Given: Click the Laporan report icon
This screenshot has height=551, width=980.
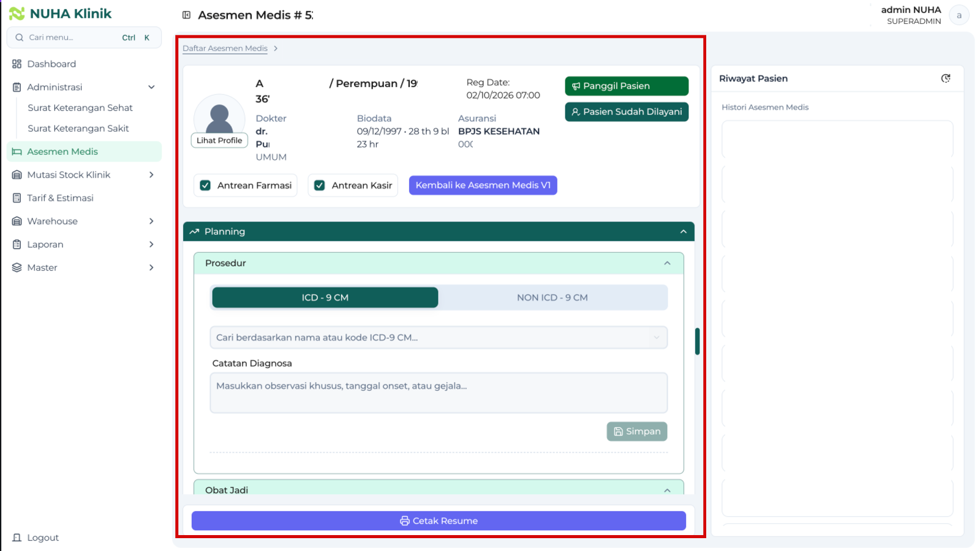Looking at the screenshot, I should click(x=17, y=245).
